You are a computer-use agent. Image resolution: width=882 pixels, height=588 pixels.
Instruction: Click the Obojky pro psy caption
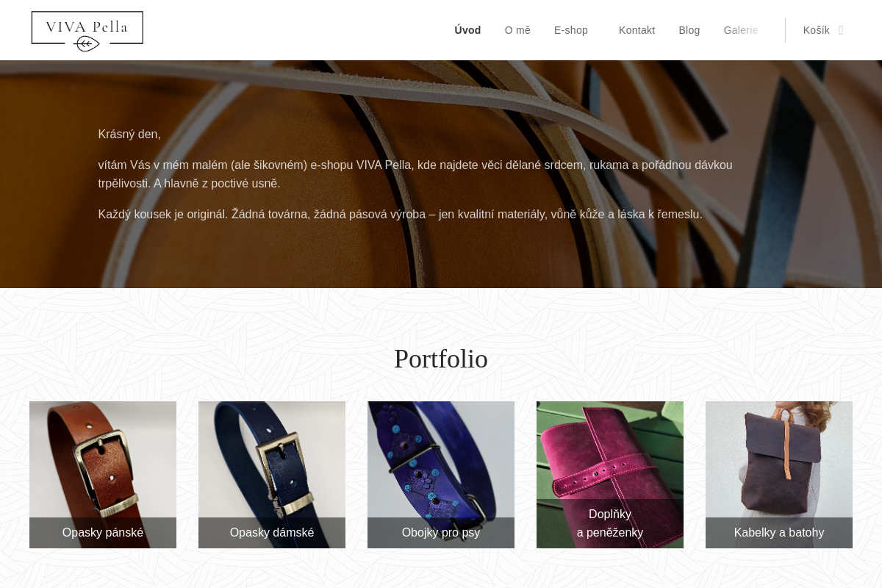[441, 533]
